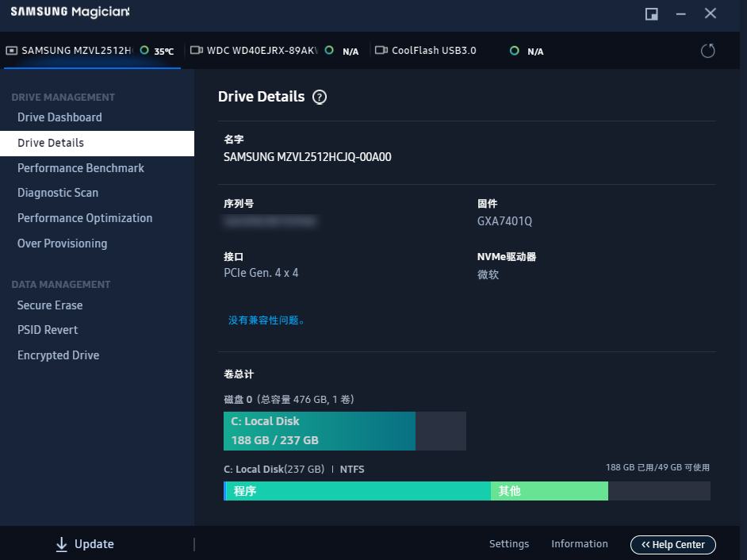Click the Update button
The image size is (747, 560).
(85, 544)
